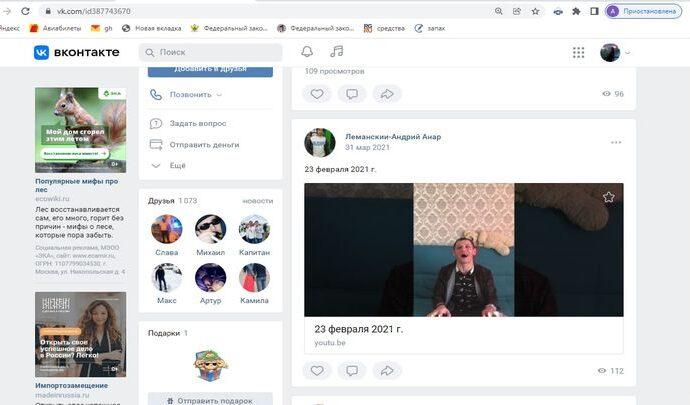This screenshot has height=405, width=690.
Task: Open friend Капитан's avatar
Action: pos(254,229)
